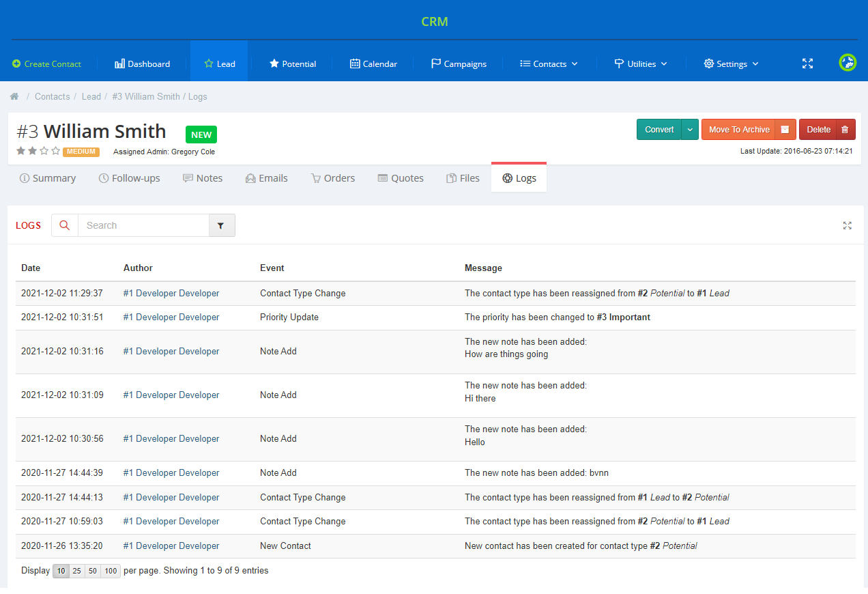The width and height of the screenshot is (868, 594).
Task: Open the green user avatar icon
Action: tap(848, 63)
